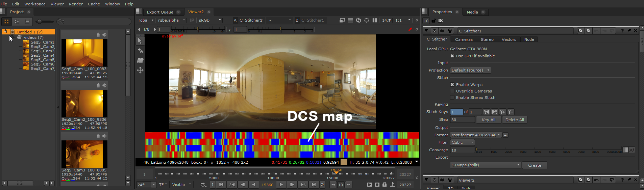644x190 pixels.
Task: Click the Create export button
Action: pyautogui.click(x=535, y=165)
